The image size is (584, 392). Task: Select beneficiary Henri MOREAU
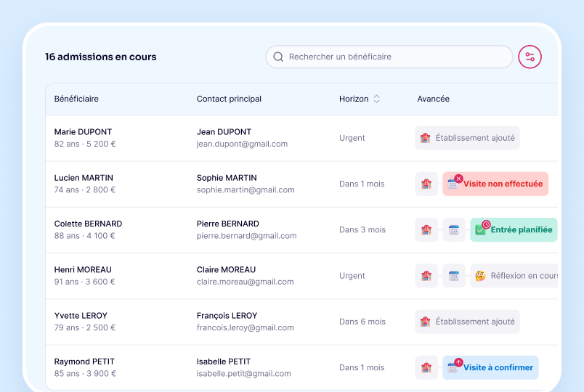coord(83,269)
